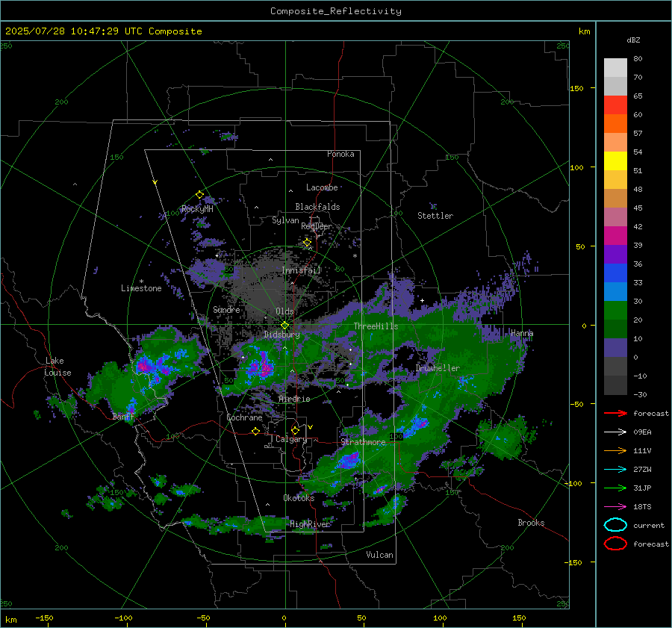Click the Brooks city label
The height and width of the screenshot is (628, 672).
pos(531,523)
